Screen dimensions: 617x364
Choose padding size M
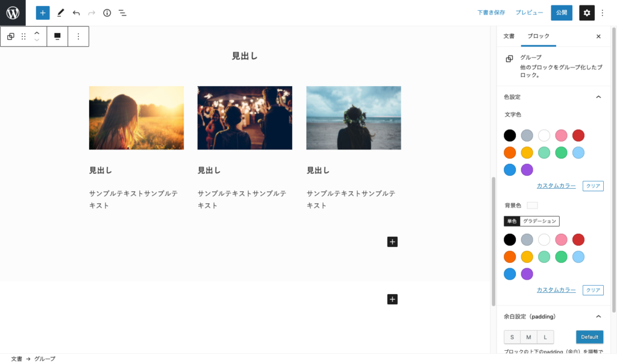coord(528,337)
